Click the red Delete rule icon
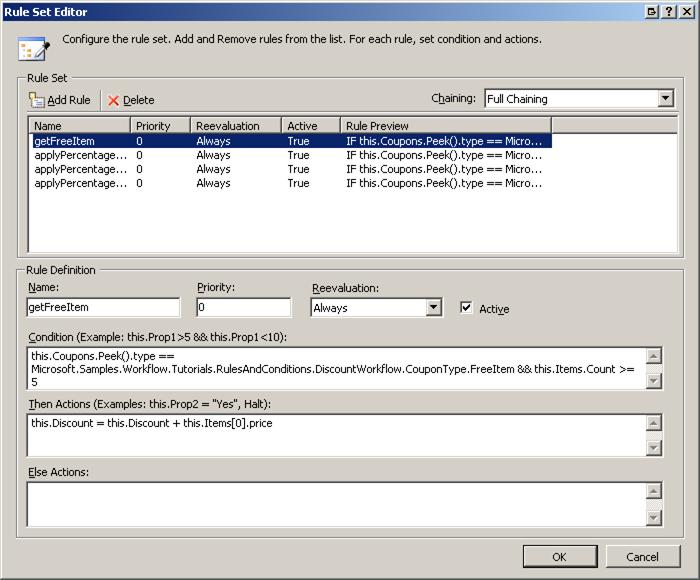 pos(113,100)
